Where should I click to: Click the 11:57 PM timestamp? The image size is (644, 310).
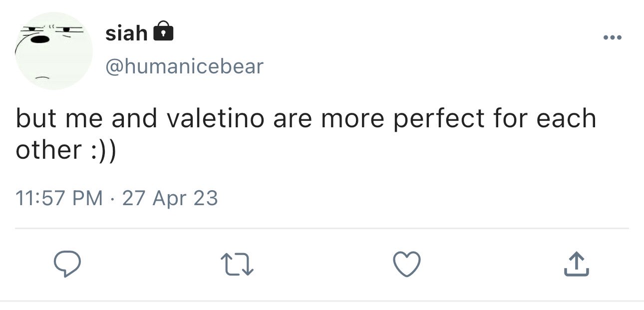pyautogui.click(x=59, y=198)
